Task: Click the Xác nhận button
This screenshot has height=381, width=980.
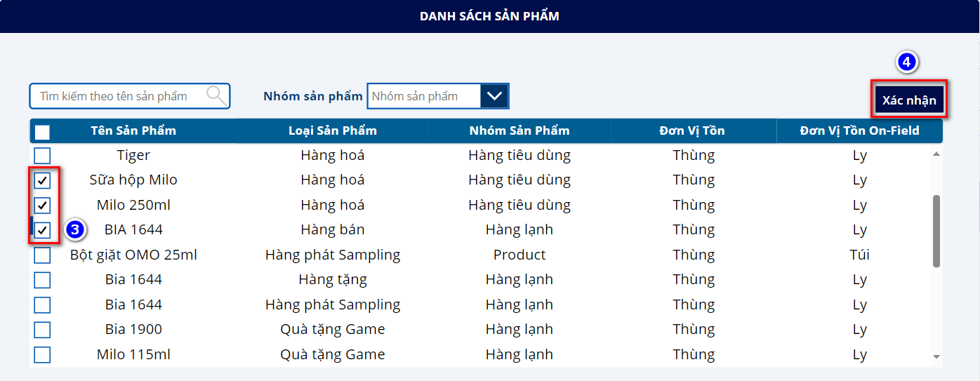Action: (x=909, y=100)
